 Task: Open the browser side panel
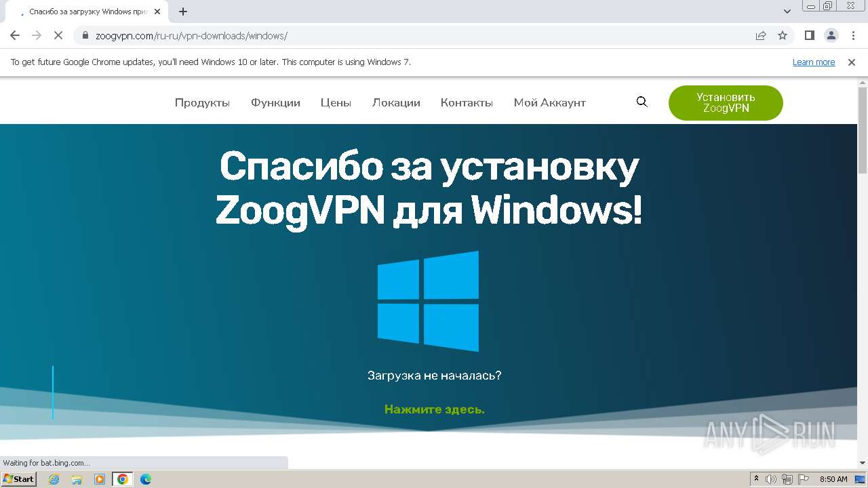coord(810,36)
